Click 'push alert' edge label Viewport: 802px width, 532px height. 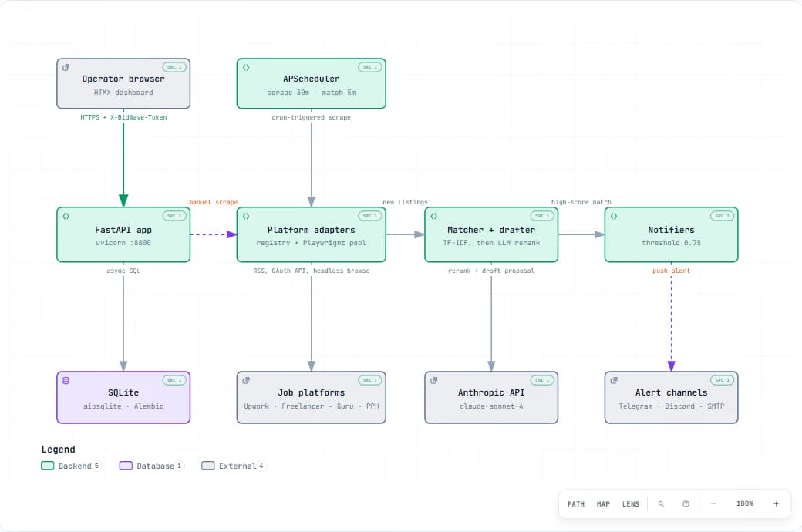click(x=671, y=271)
